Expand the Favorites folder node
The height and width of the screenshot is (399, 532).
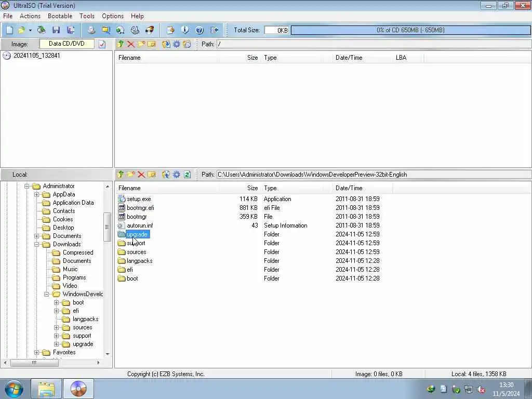coord(37,353)
